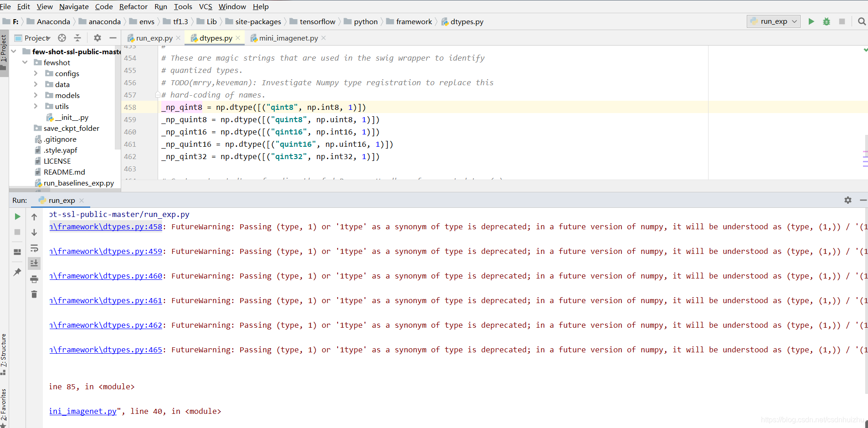Viewport: 868px width, 428px height.
Task: Close the run_exp tab in Run panel
Action: pos(82,201)
